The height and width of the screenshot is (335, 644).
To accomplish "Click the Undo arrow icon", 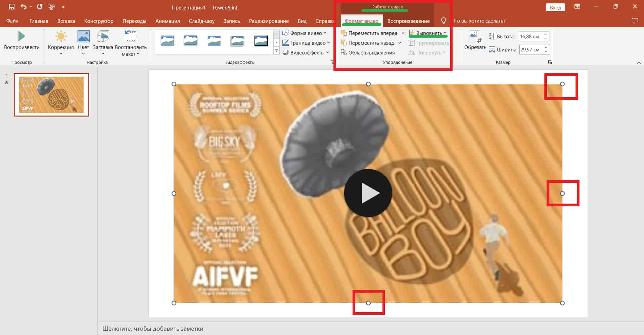I will click(x=24, y=7).
